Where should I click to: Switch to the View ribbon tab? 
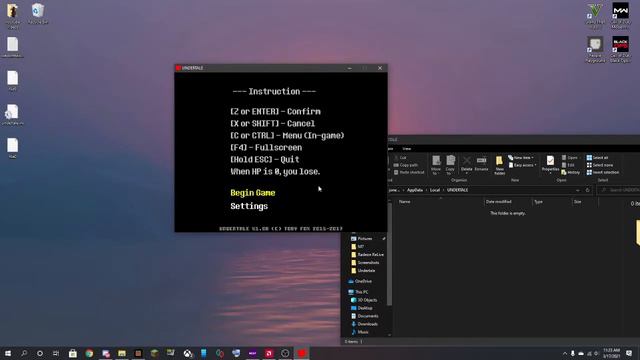[407, 149]
